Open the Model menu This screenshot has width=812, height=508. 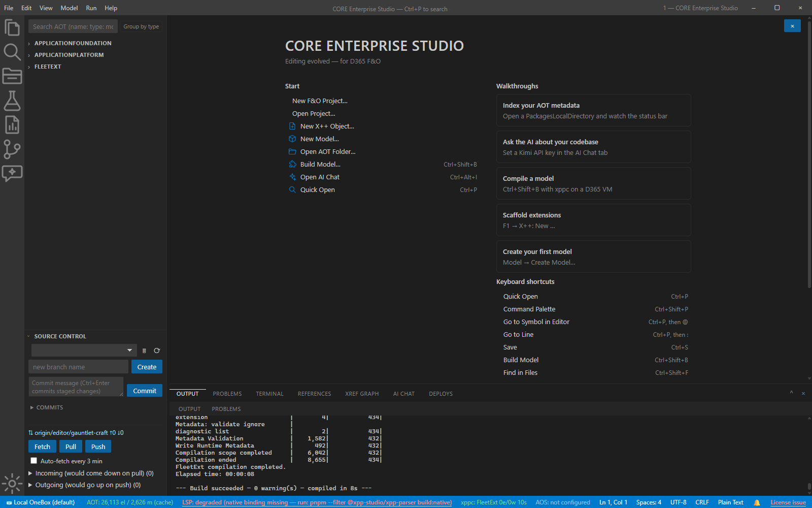pos(69,8)
